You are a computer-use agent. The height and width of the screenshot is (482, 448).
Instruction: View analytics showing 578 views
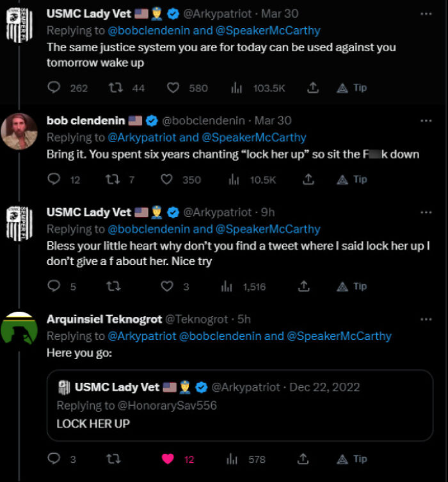234,458
